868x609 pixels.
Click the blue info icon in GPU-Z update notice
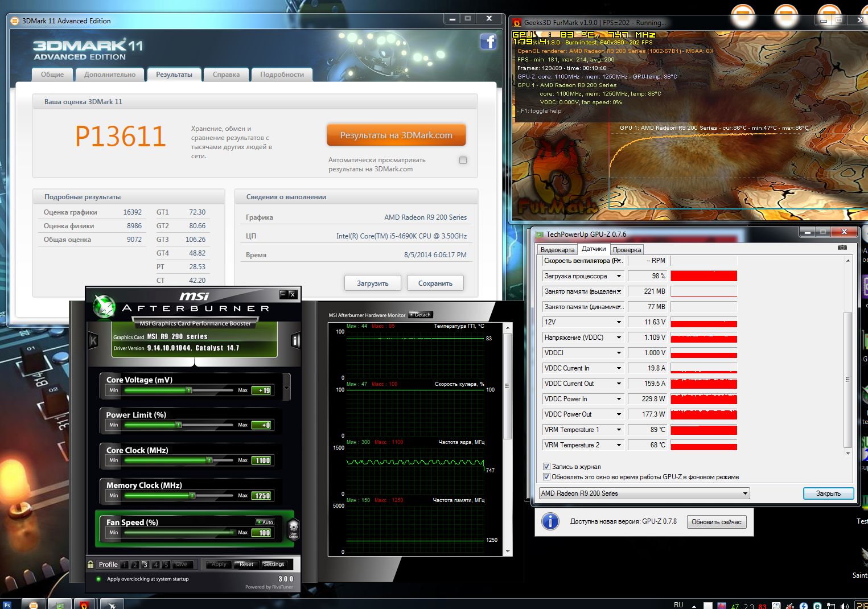[550, 521]
